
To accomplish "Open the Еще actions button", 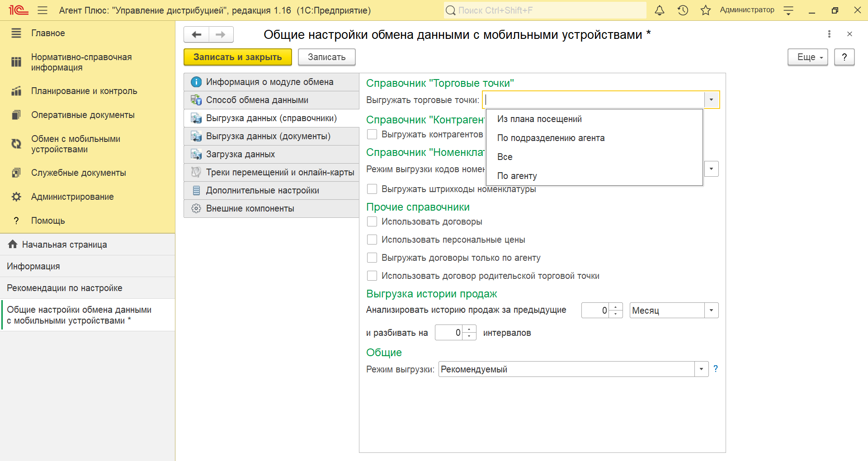I will [x=807, y=57].
